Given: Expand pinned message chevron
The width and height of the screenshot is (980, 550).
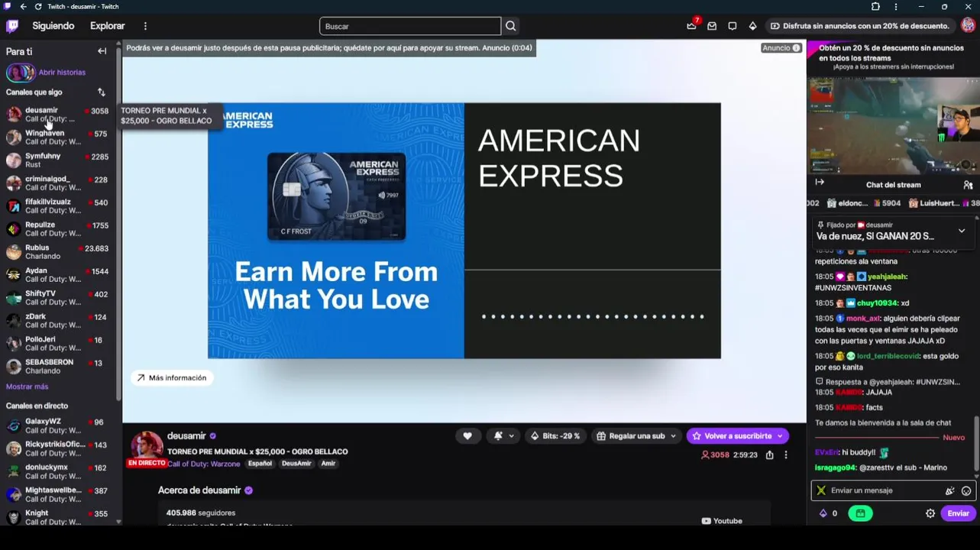Looking at the screenshot, I should click(962, 231).
